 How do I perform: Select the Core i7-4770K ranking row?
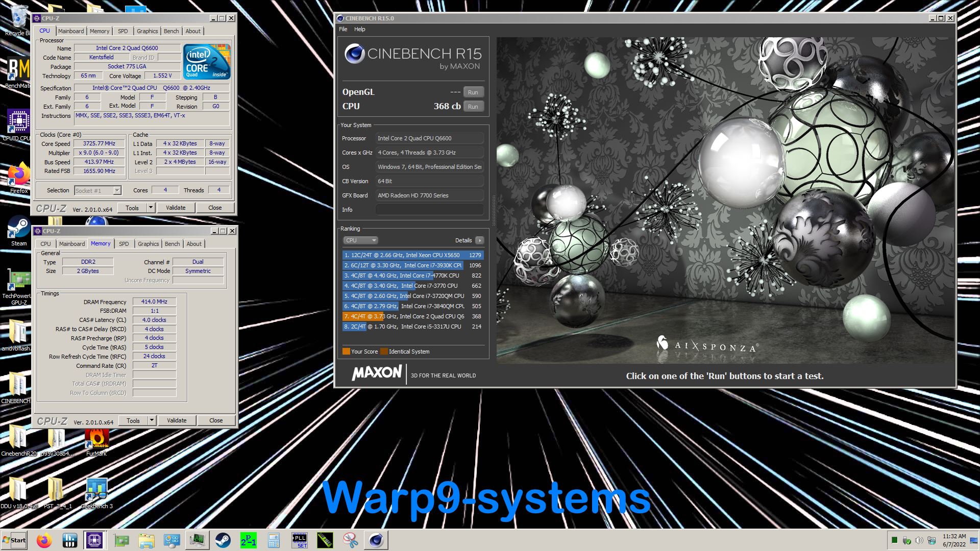click(x=413, y=275)
